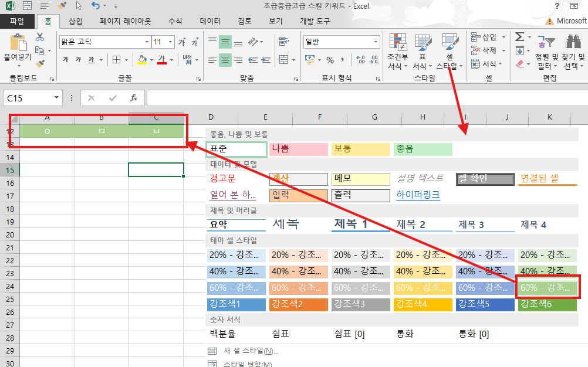Screen dimensions: 588x367
Task: Open 조건부 서식 conditional formatting
Action: (398, 52)
